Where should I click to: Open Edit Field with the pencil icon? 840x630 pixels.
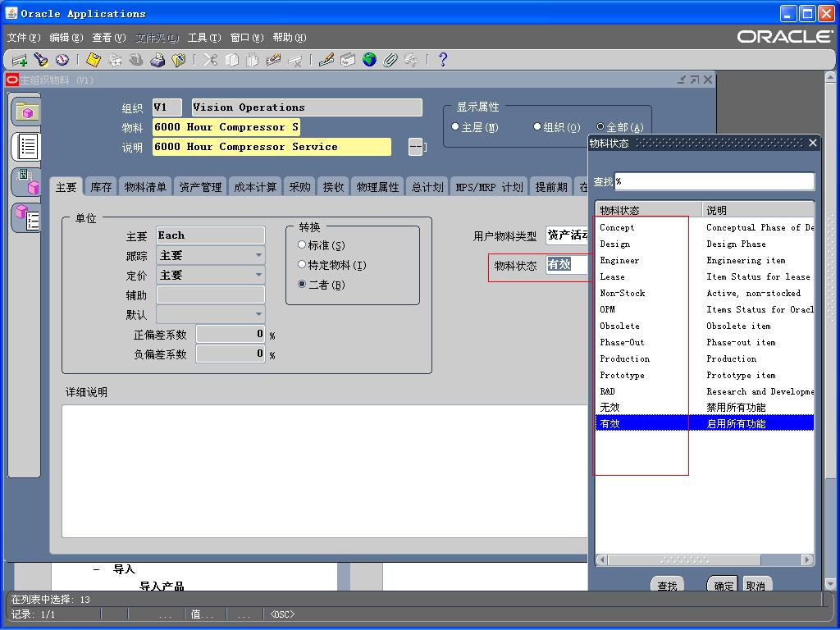pyautogui.click(x=326, y=60)
